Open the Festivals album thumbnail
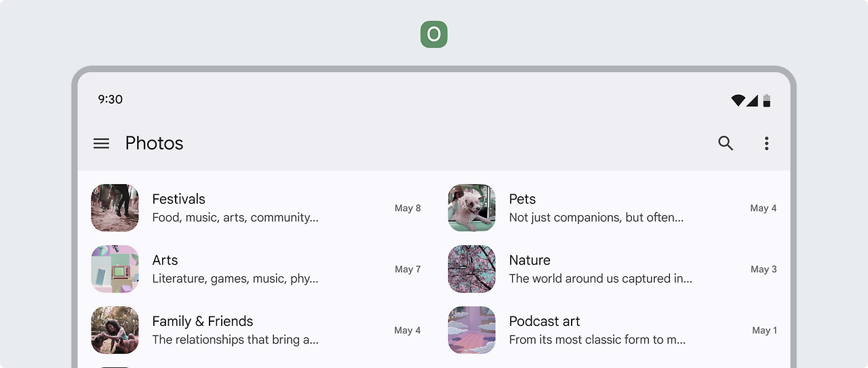Image resolution: width=868 pixels, height=368 pixels. [x=115, y=208]
